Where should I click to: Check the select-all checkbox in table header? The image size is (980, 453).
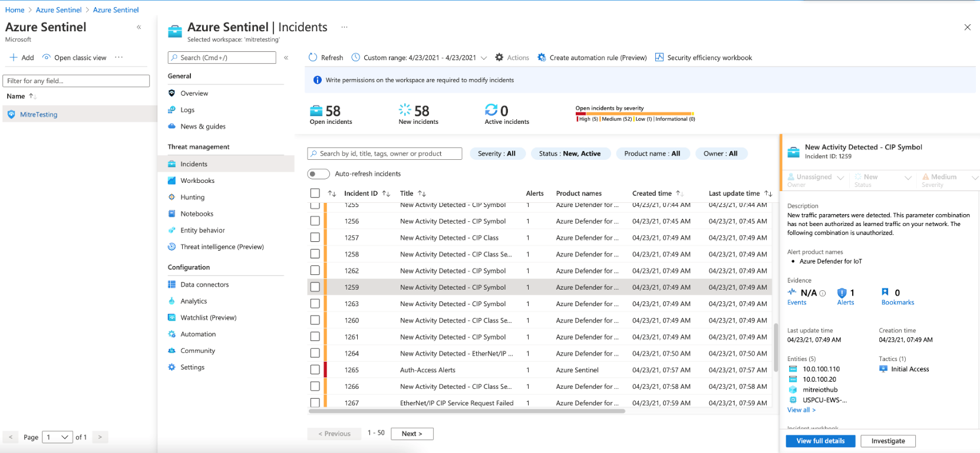coord(315,193)
